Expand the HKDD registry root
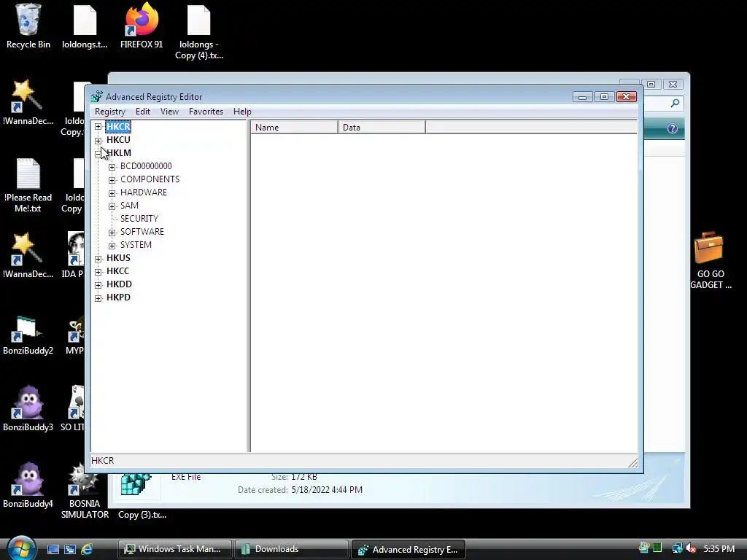 coord(98,285)
